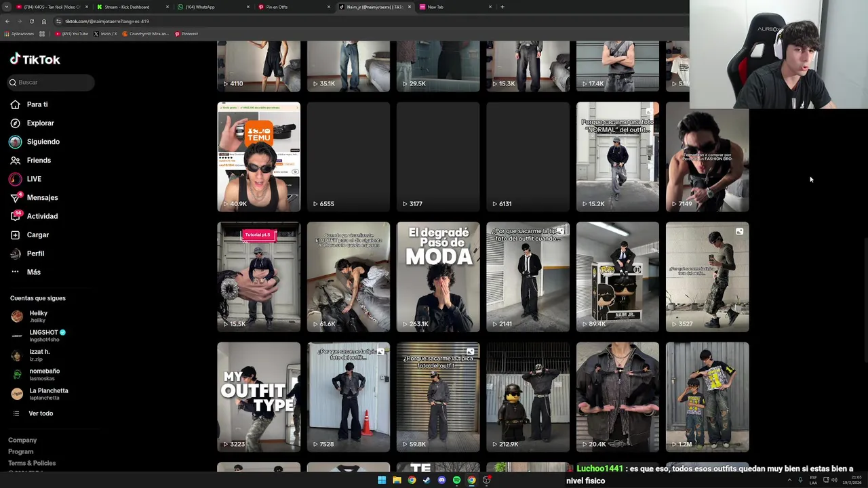Screen dimensions: 868x488
Task: Open the Siguiendo feed
Action: click(35, 142)
